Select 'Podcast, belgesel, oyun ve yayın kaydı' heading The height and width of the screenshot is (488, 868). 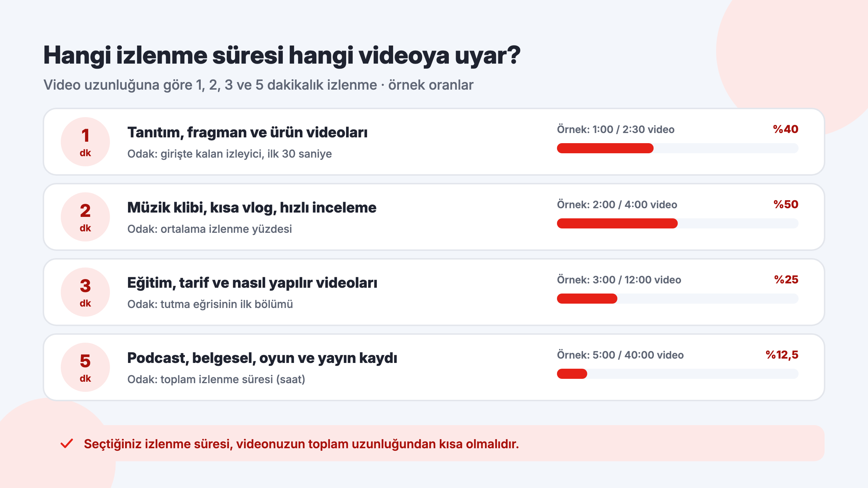tap(262, 358)
